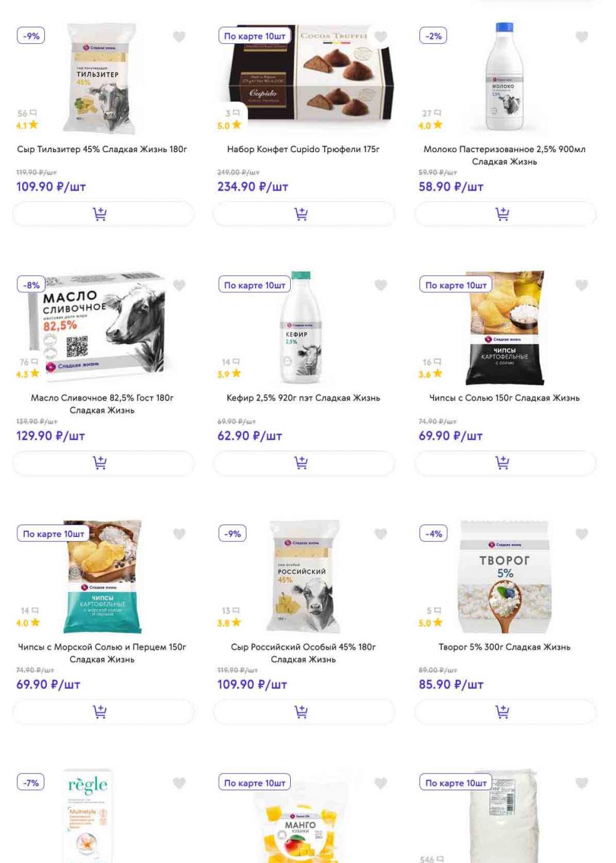Open Tворог 5% product image
Screen dimensions: 616x863
click(505, 576)
